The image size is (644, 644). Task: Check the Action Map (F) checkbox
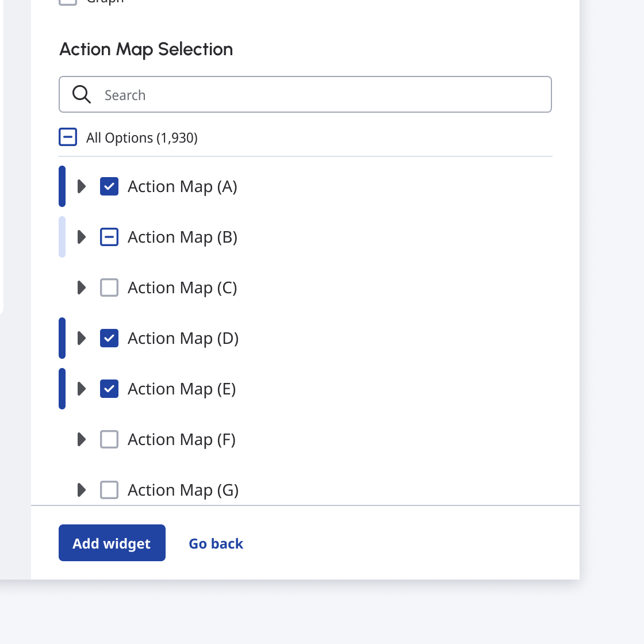tap(109, 439)
